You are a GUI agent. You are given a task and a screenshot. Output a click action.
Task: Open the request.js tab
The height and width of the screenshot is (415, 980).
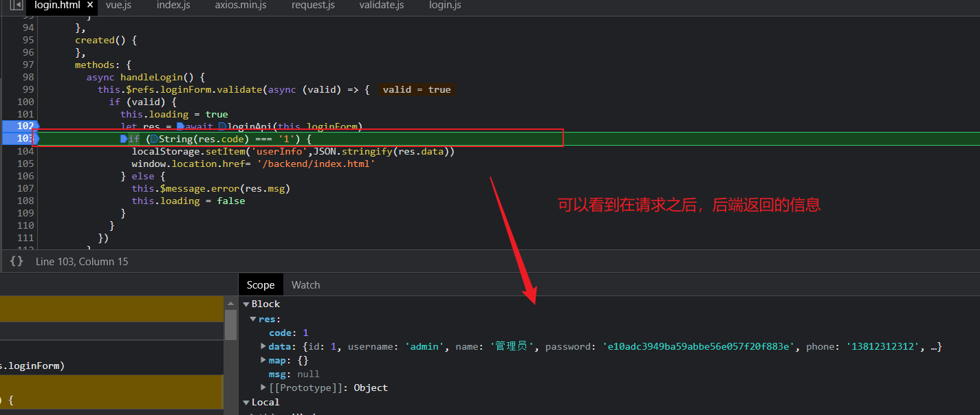[x=313, y=5]
